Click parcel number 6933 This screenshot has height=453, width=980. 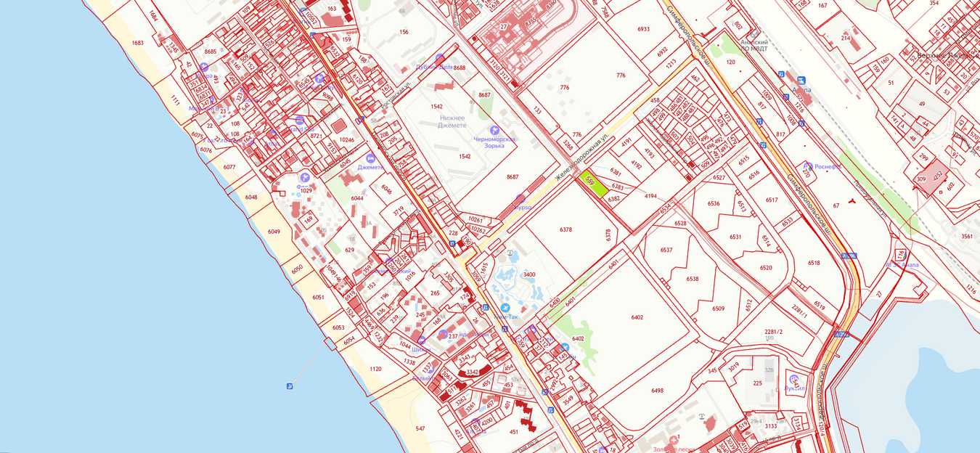(x=643, y=29)
